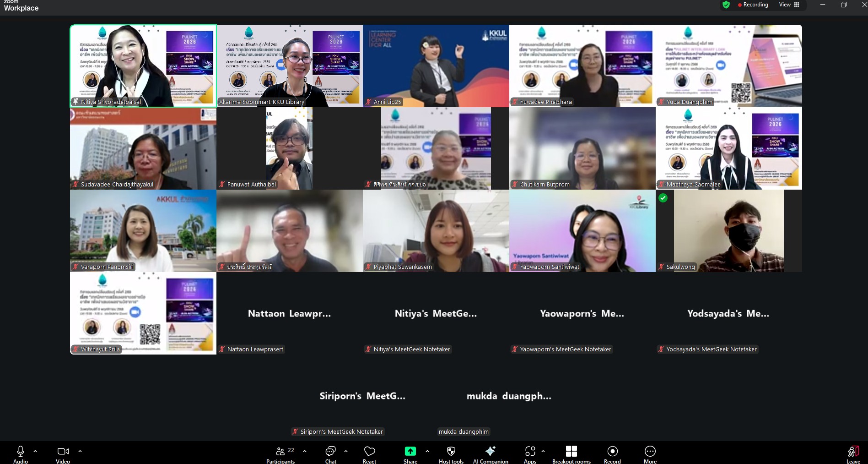Expand the video settings arrow
Image resolution: width=868 pixels, height=464 pixels.
pos(80,451)
